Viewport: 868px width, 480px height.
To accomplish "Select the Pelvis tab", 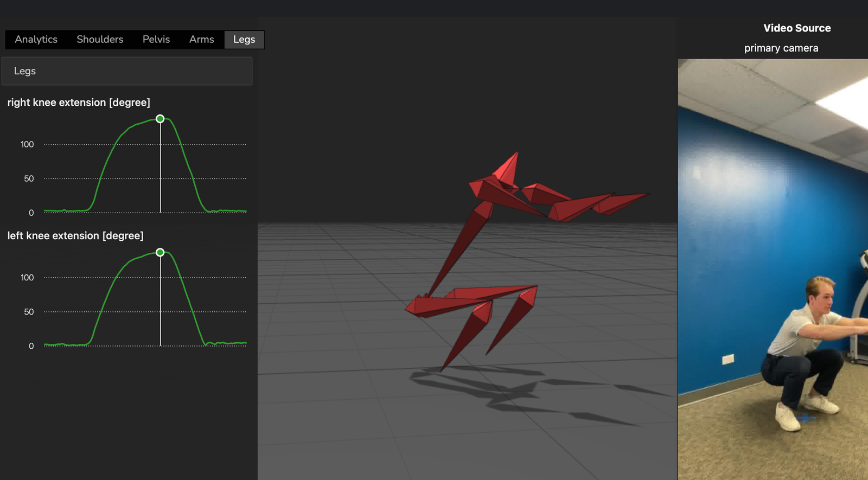I will 156,40.
